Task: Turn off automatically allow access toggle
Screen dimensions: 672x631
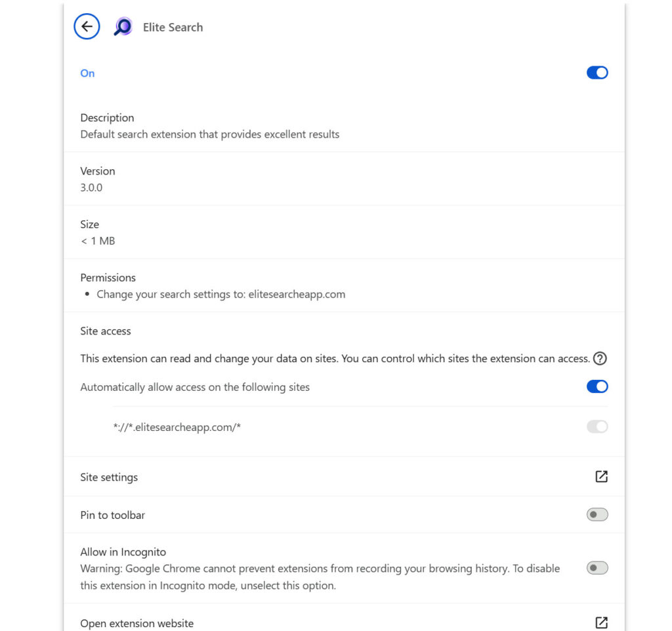Action: coord(597,387)
